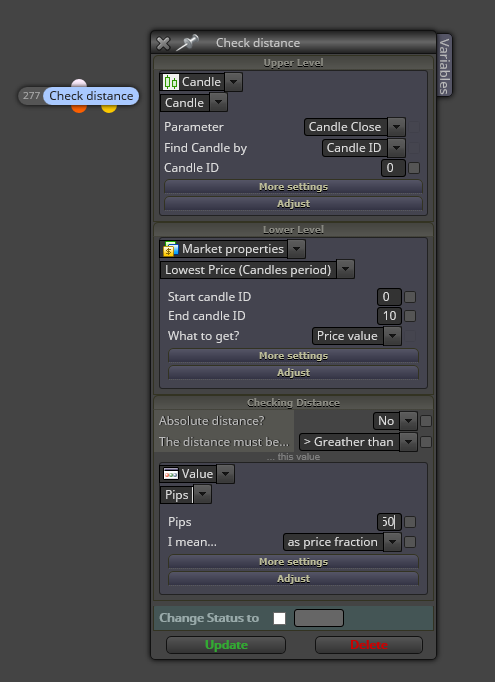Screen dimensions: 495x682
Task: Toggle checkbox next to distance must be
Action: 426,442
